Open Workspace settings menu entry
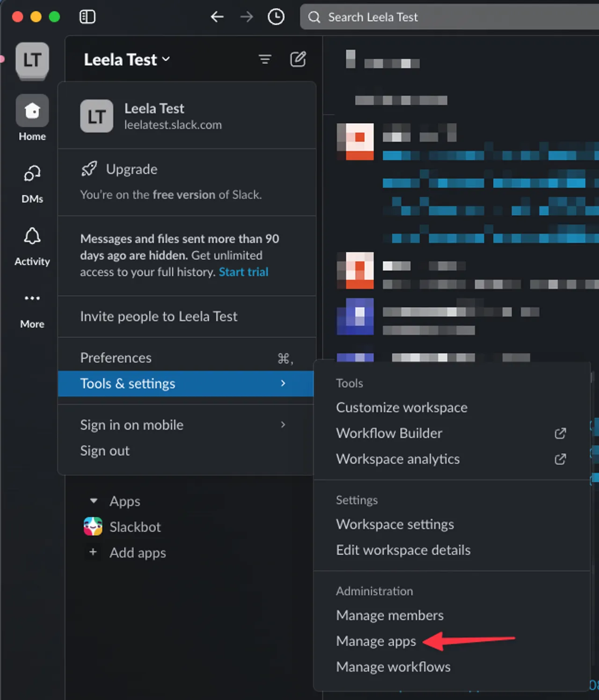This screenshot has height=700, width=599. (395, 525)
